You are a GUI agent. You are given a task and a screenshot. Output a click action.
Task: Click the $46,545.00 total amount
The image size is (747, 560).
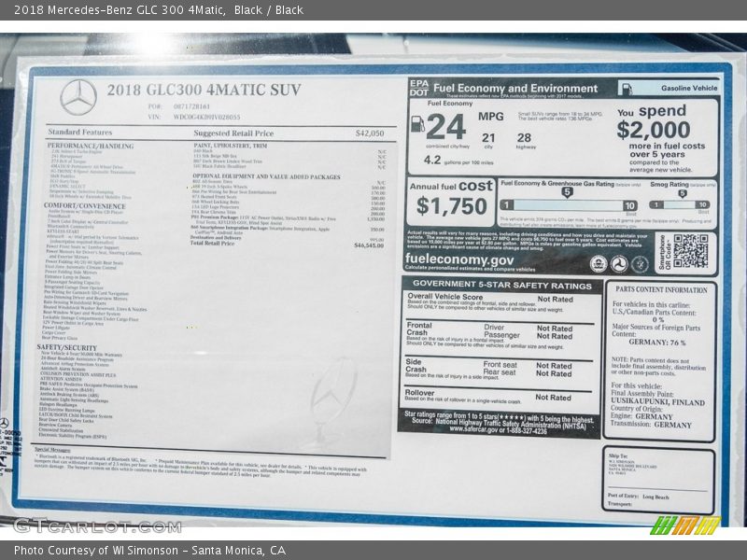[369, 245]
